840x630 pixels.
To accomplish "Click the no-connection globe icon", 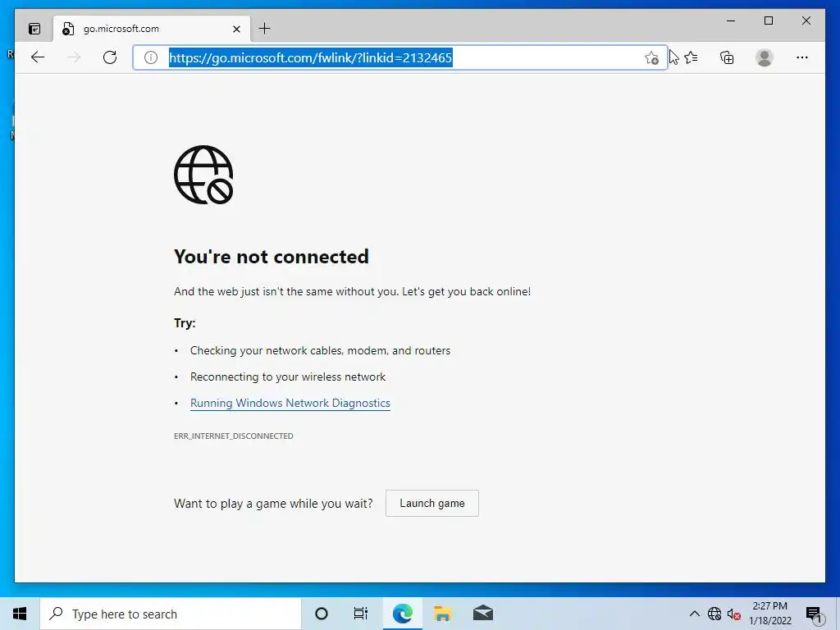I will [203, 175].
